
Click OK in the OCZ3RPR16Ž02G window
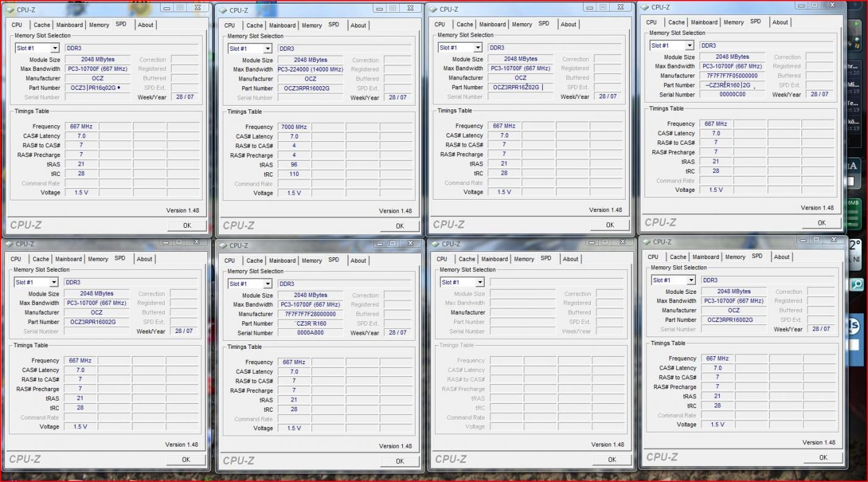[610, 225]
